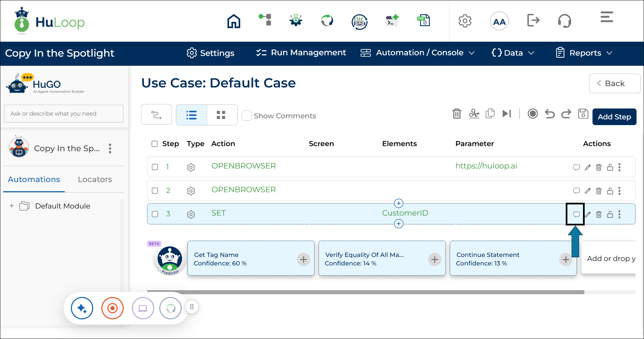Screen dimensions: 644x339
Task: Click the run from step icon
Action: (507, 114)
